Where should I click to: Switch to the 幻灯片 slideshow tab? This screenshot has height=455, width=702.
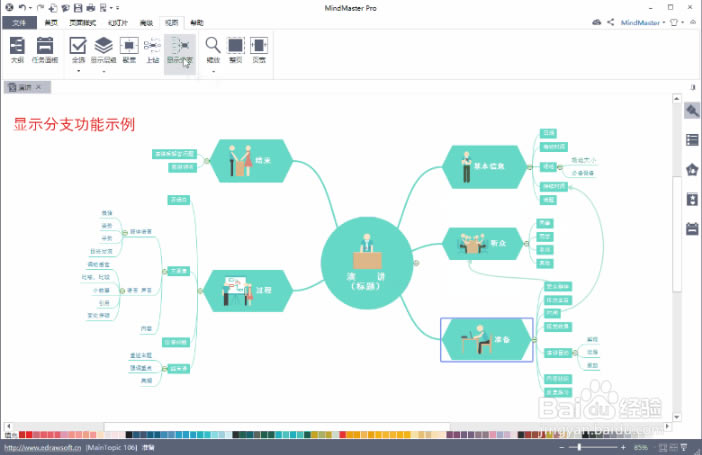119,21
